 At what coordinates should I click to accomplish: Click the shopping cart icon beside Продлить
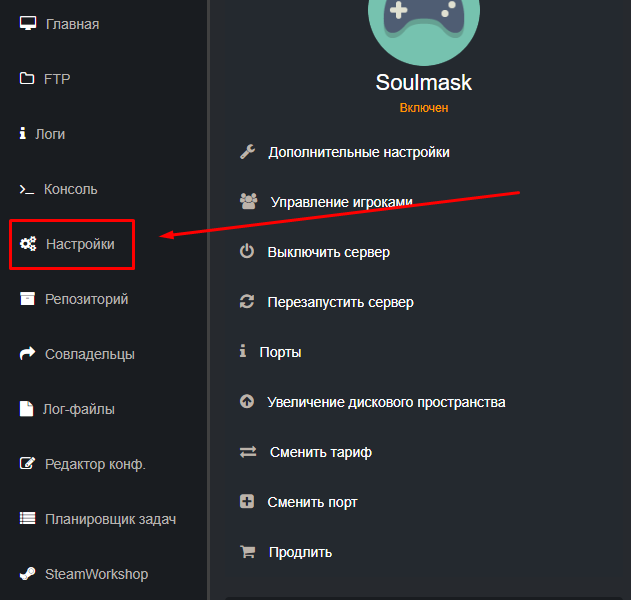click(247, 552)
